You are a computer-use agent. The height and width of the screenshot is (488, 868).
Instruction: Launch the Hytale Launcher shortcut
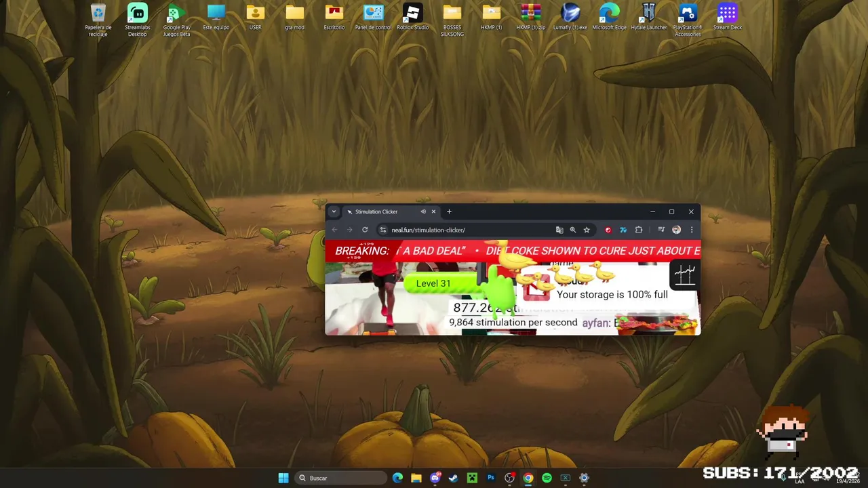click(649, 17)
